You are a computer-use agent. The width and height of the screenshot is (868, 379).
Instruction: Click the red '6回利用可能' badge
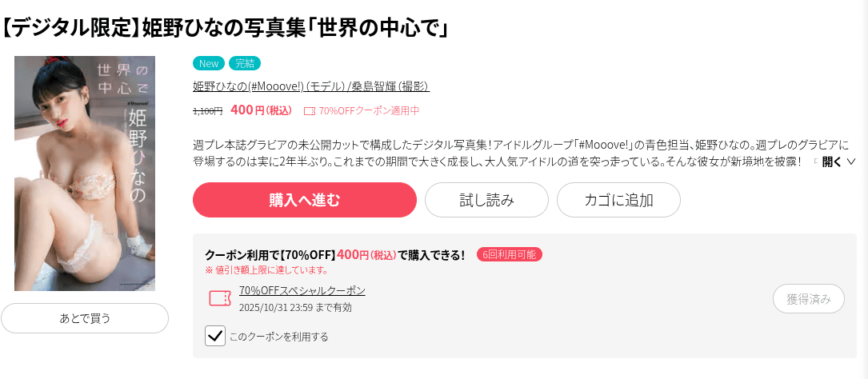(510, 254)
